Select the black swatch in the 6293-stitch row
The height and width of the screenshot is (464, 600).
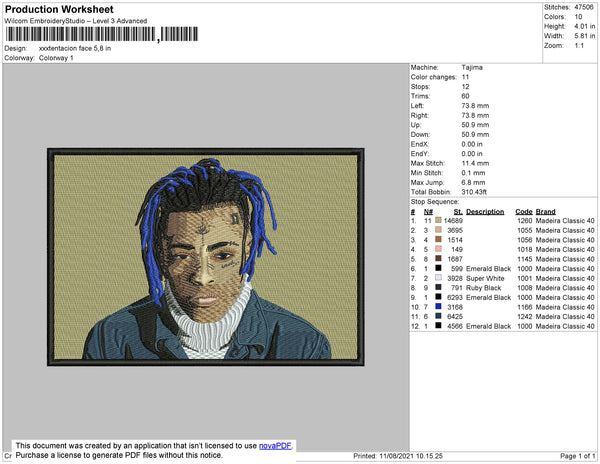(438, 297)
